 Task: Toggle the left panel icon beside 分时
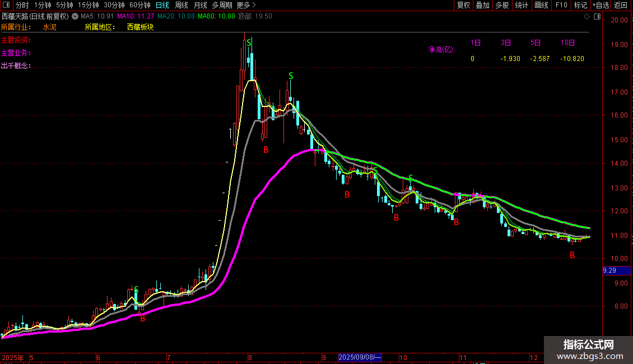point(7,5)
